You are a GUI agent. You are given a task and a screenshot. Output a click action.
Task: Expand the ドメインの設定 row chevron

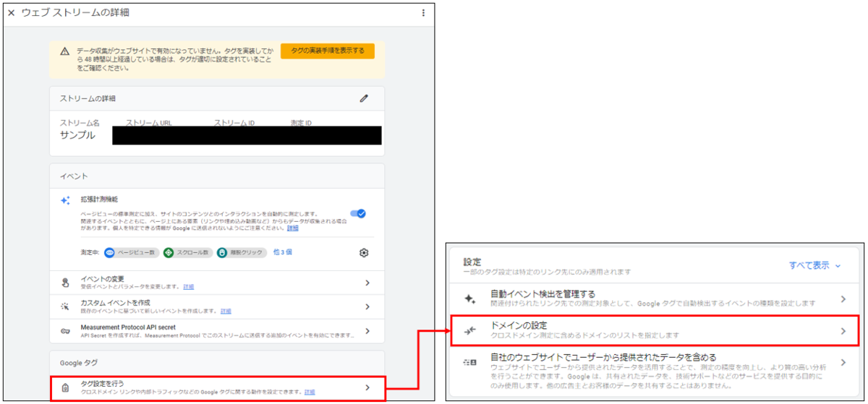point(843,331)
